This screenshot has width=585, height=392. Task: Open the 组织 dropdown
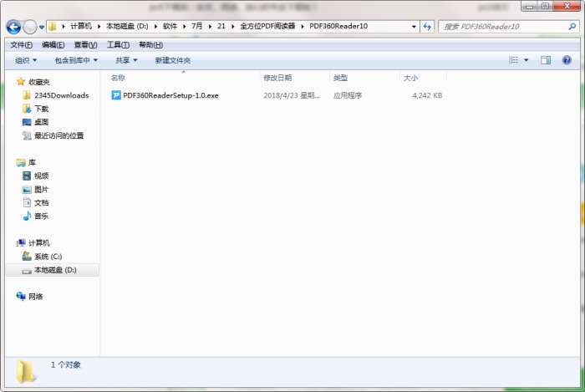pyautogui.click(x=26, y=60)
